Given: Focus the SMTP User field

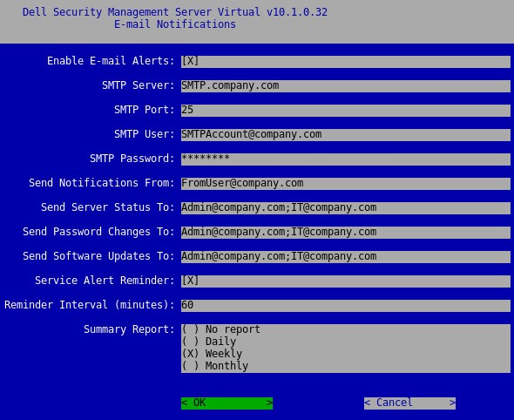Looking at the screenshot, I should click(346, 135).
